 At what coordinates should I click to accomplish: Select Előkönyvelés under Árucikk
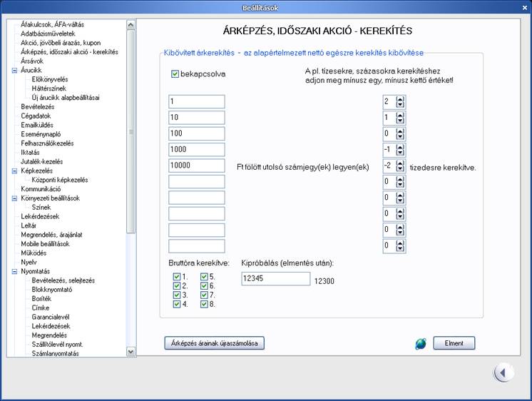click(50, 79)
